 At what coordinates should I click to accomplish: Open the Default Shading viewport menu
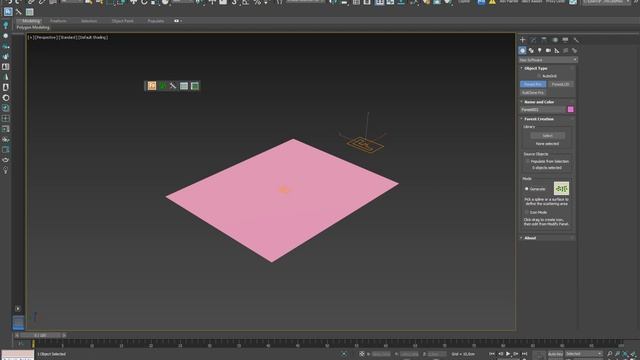point(93,38)
